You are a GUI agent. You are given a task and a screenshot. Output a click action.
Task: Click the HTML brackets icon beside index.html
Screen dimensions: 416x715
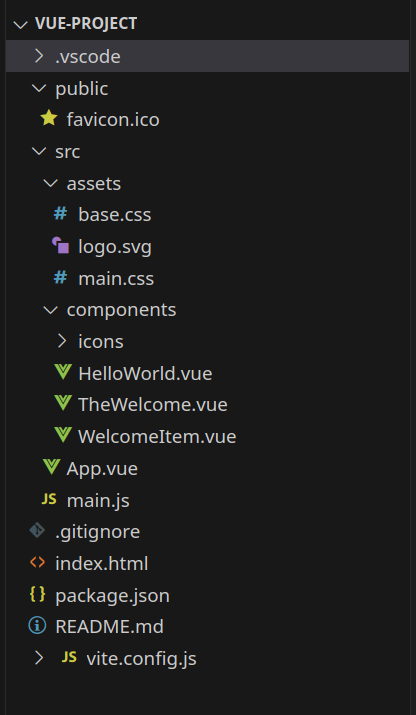coord(37,562)
